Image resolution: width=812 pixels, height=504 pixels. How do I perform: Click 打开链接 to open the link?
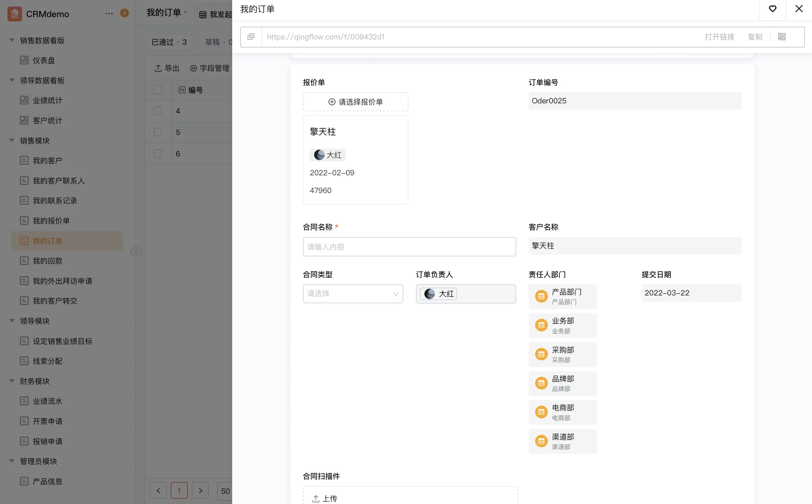719,37
